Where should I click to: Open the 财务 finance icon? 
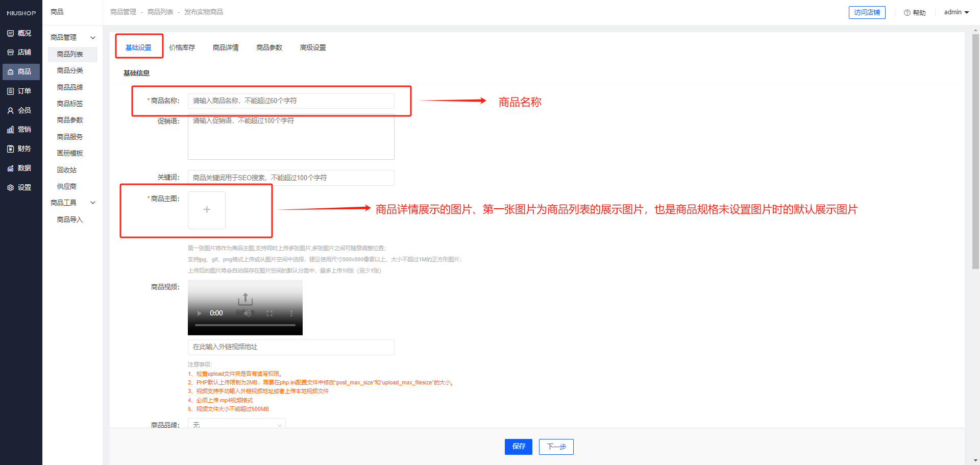10,149
